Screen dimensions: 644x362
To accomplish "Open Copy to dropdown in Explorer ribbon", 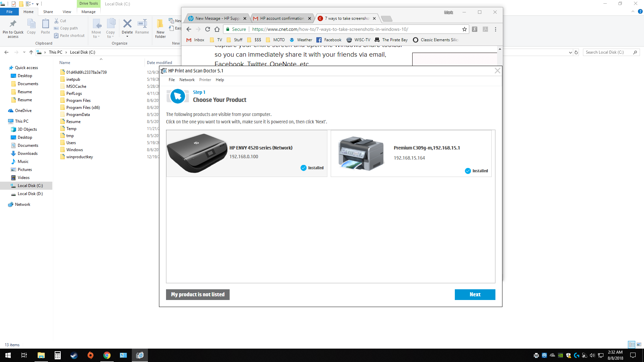I will pos(110,29).
